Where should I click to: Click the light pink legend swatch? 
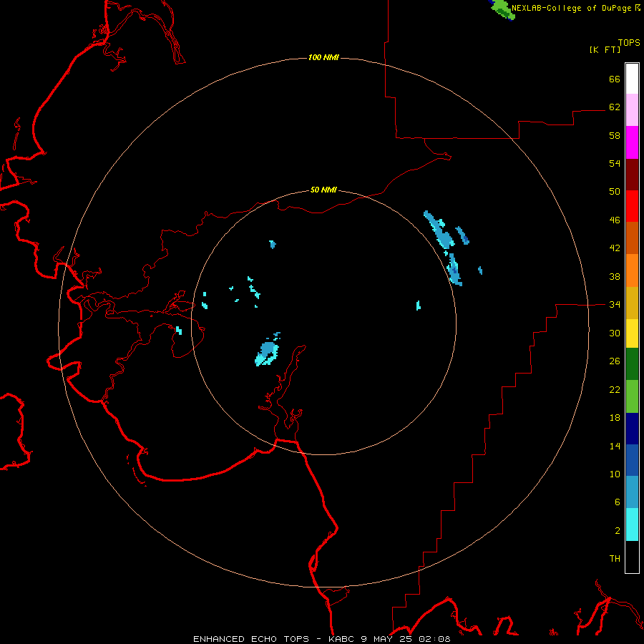(632, 110)
